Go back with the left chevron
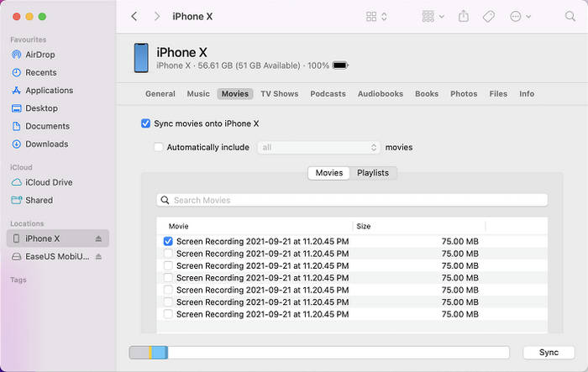The height and width of the screenshot is (372, 588). (x=134, y=17)
